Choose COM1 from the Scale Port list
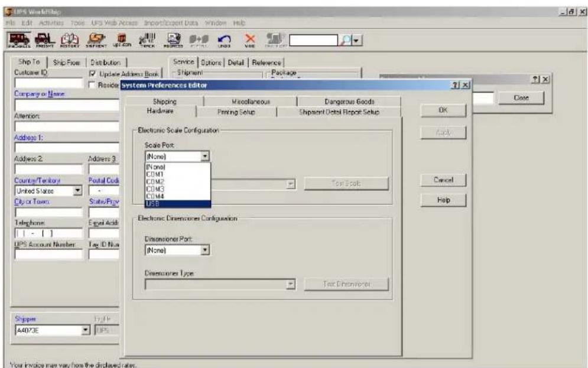The image size is (588, 368). click(x=178, y=174)
